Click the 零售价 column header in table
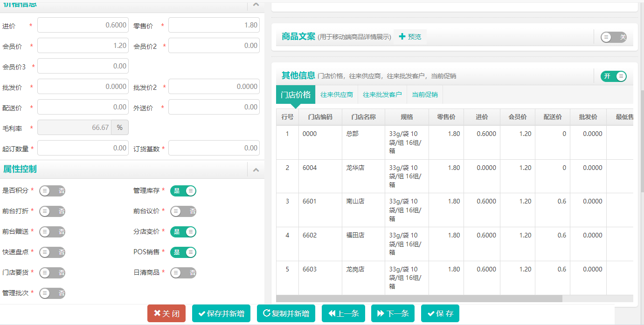 click(446, 117)
